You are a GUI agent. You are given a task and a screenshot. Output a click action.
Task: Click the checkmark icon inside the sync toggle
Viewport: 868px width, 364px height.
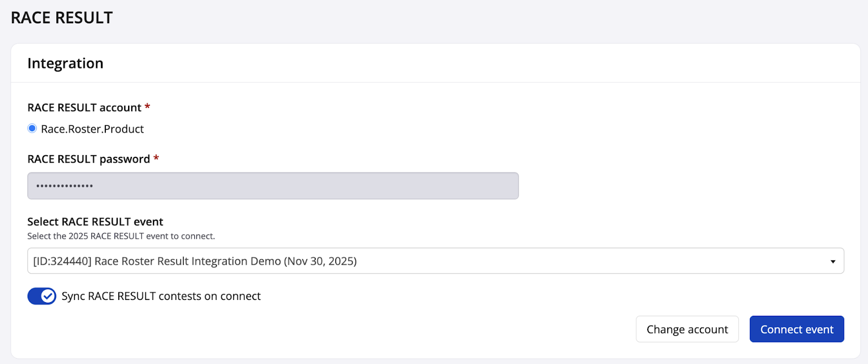[48, 296]
